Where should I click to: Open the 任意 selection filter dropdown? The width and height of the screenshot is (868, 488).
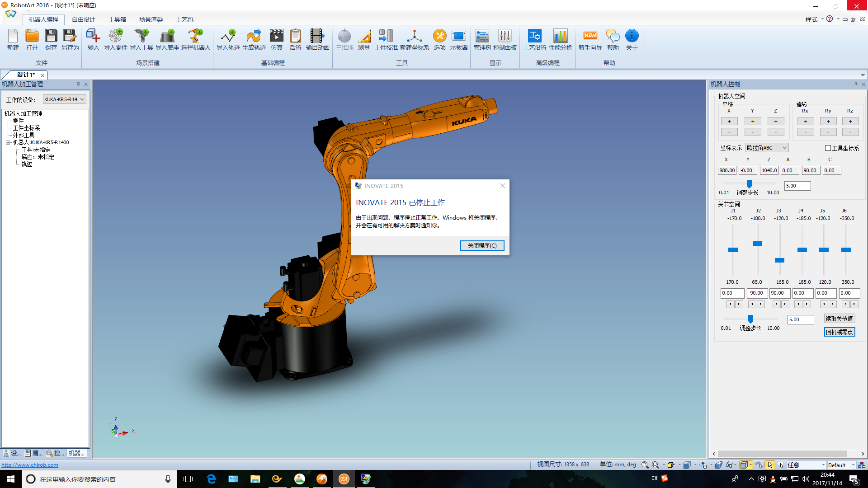(806, 465)
